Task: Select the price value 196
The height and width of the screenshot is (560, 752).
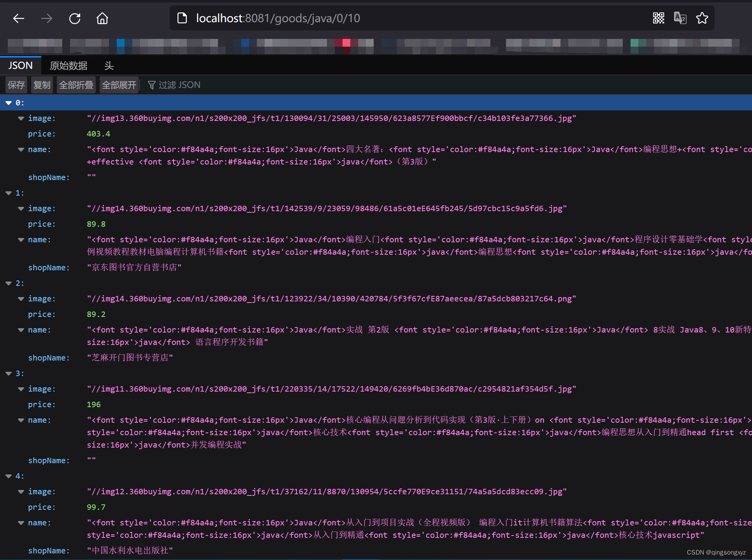Action: [94, 404]
